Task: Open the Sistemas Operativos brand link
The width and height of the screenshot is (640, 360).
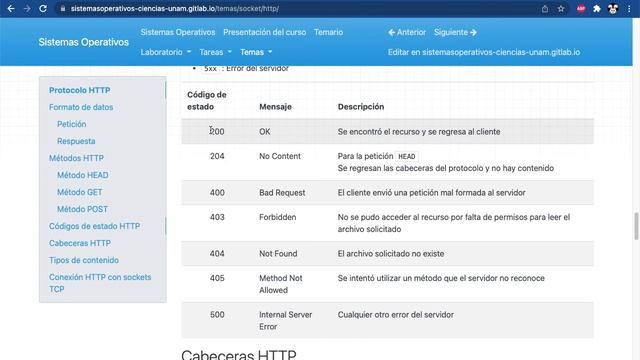Action: [x=84, y=42]
